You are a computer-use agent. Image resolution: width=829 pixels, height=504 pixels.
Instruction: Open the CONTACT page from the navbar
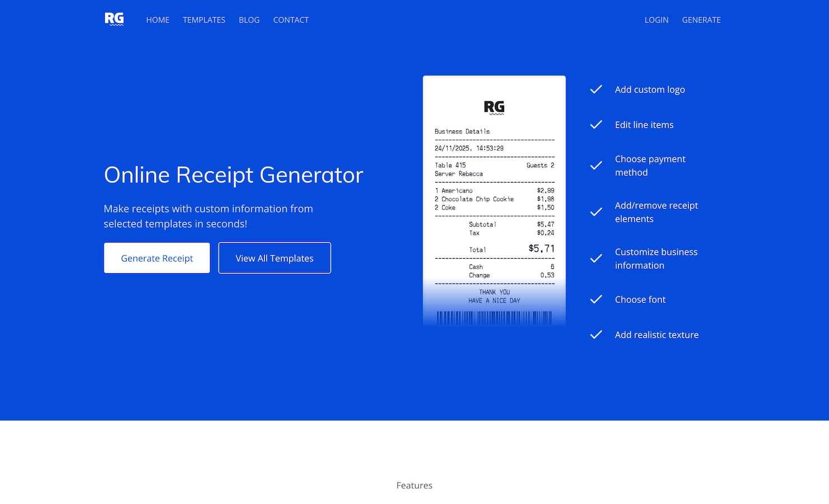click(x=291, y=20)
